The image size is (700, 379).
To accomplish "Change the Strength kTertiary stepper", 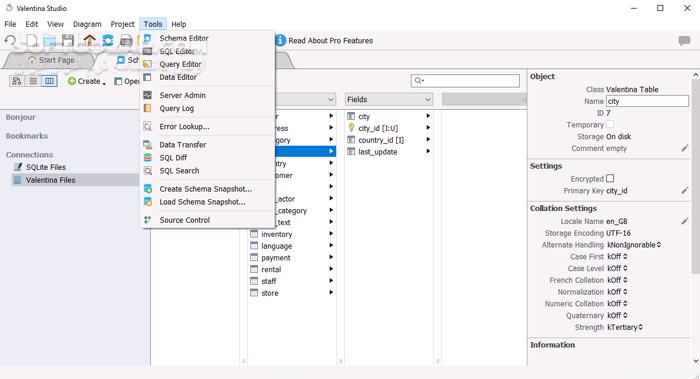I will coord(625,327).
